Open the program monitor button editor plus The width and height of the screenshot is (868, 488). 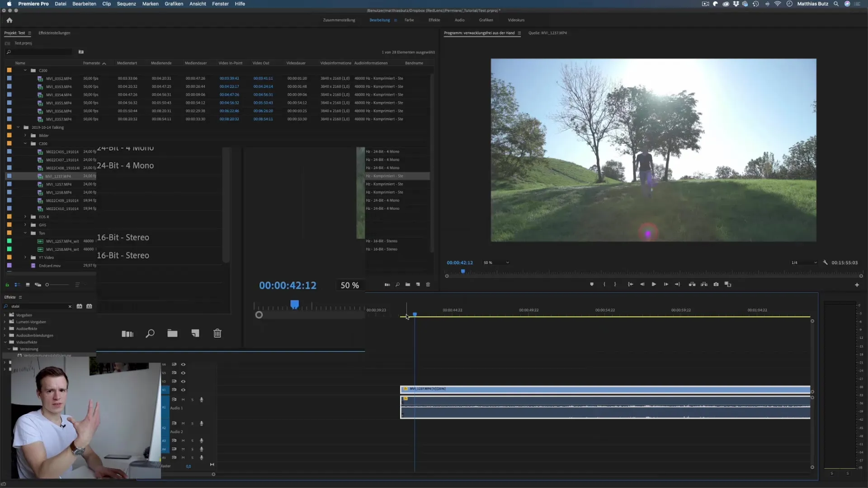pyautogui.click(x=857, y=285)
